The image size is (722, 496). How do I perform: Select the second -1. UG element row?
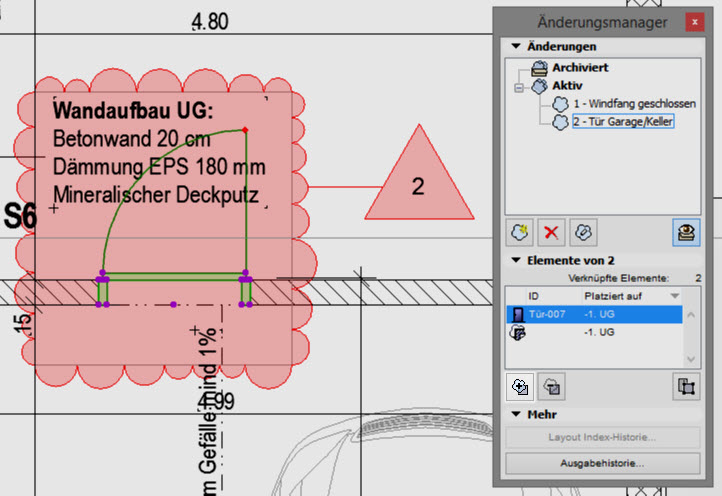point(594,332)
